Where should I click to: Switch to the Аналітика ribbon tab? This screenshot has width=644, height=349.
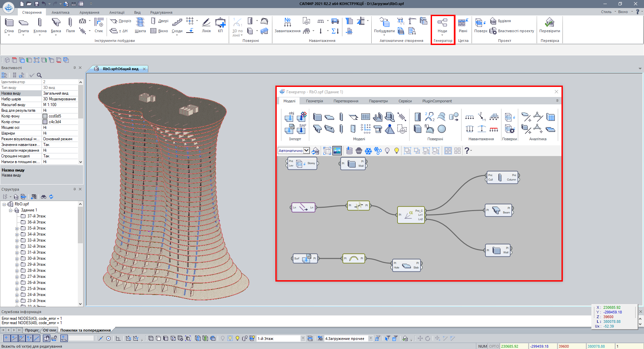pyautogui.click(x=60, y=12)
